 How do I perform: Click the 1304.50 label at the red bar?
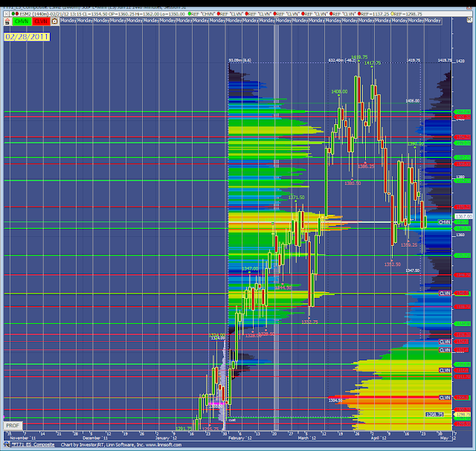click(335, 400)
